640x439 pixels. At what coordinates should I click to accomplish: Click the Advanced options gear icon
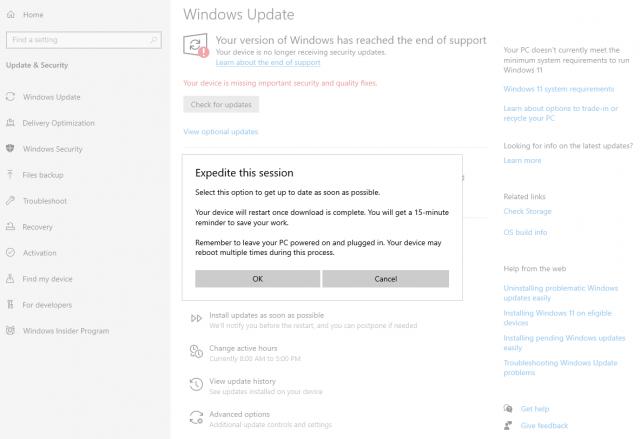(x=195, y=418)
